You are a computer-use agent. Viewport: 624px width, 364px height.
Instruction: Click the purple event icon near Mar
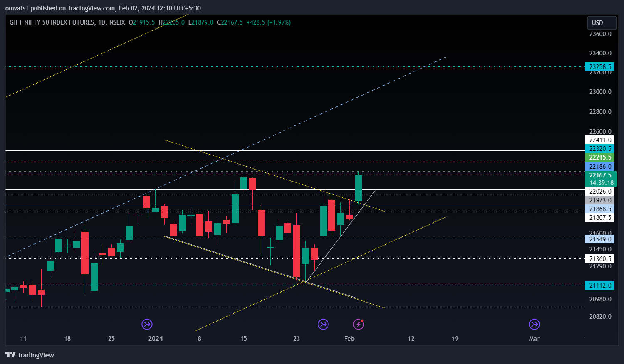tap(534, 324)
